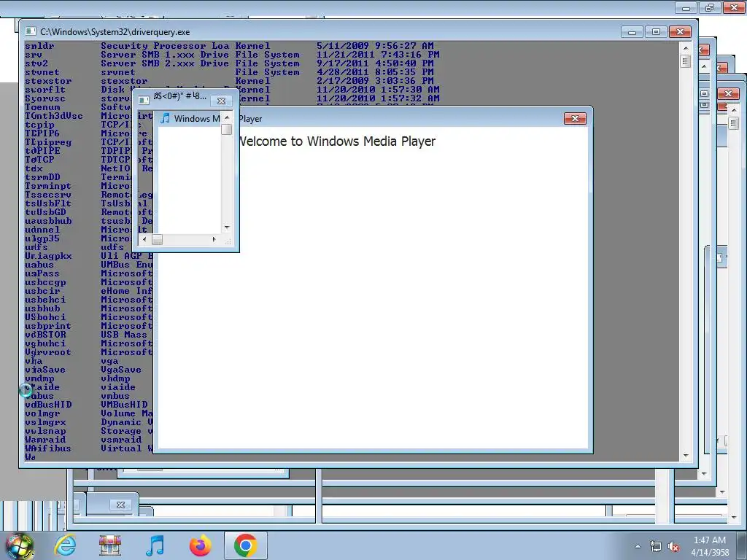Close the driverquery.exe window

click(681, 32)
